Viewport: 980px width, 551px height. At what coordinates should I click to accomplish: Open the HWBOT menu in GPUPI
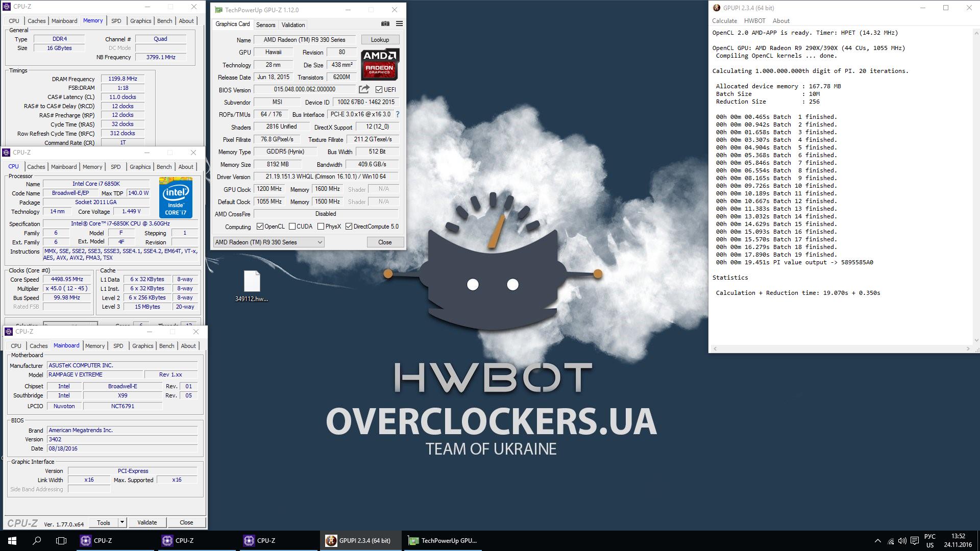754,21
